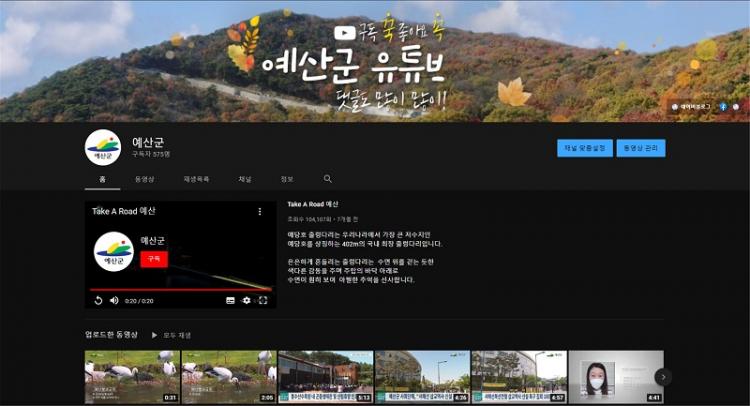Screen dimensions: 750x406
Task: Open the three-dot menu on the featured video
Action: (260, 212)
